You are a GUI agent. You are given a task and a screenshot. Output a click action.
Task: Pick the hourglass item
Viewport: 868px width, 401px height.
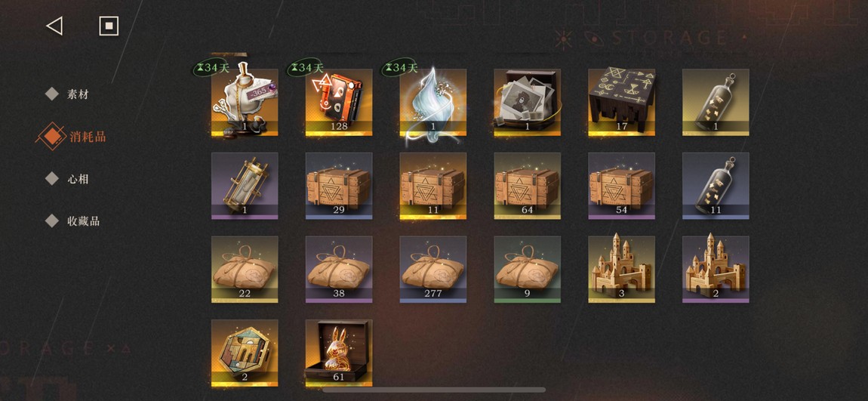coord(245,186)
